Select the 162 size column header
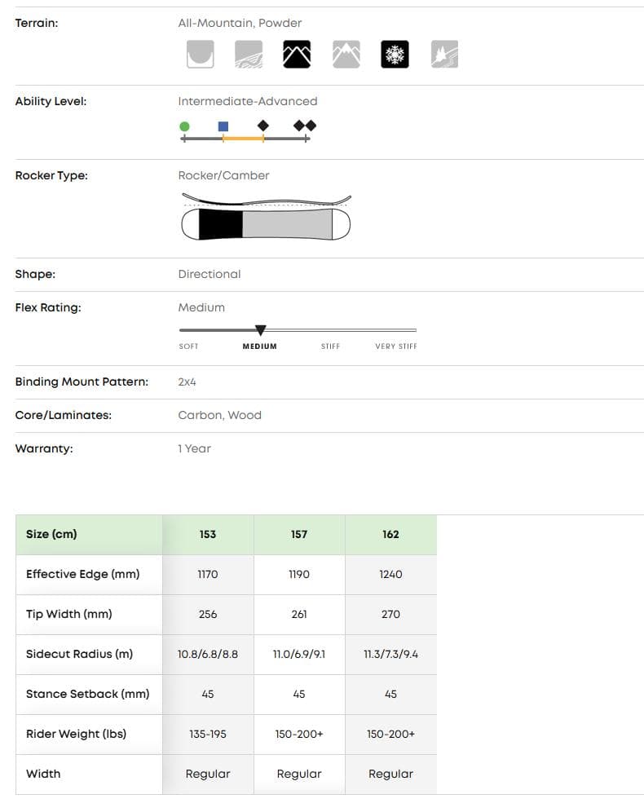 click(x=390, y=534)
